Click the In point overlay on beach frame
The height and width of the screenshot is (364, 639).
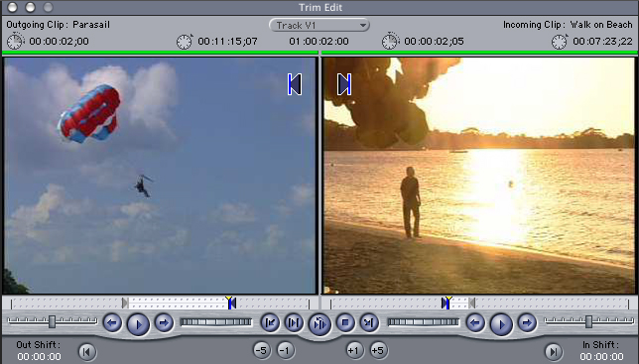coord(344,84)
